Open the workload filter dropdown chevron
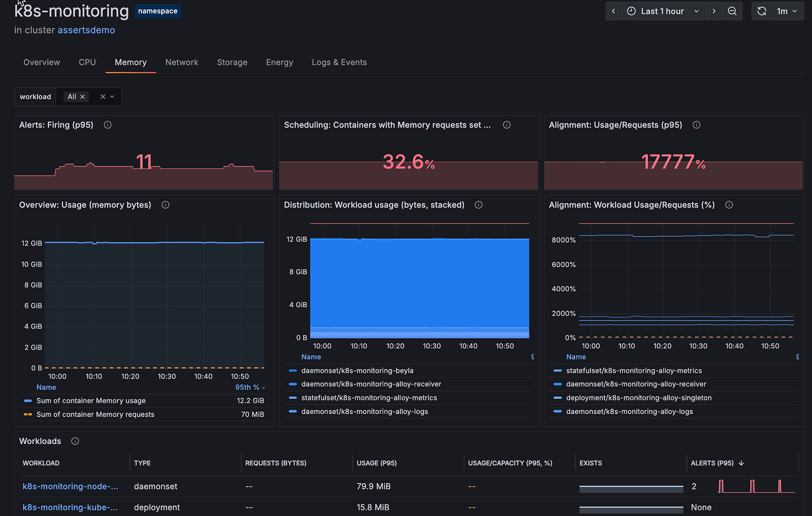812x516 pixels. (112, 97)
